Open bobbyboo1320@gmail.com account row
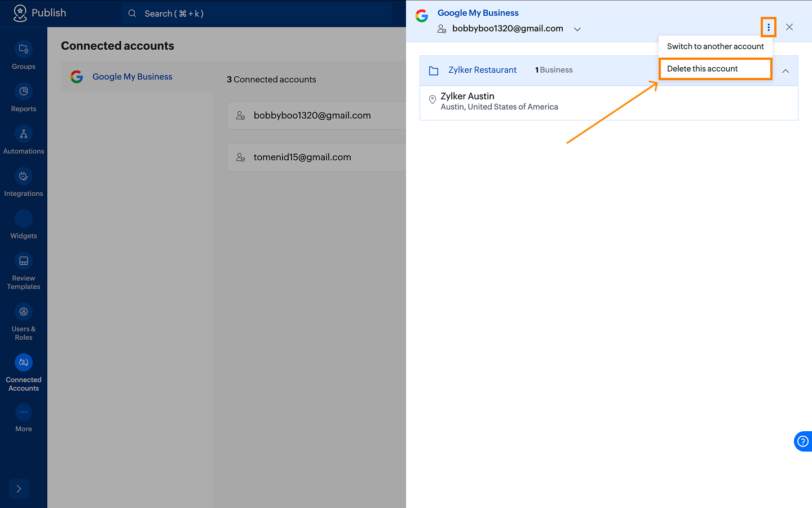 (316, 116)
